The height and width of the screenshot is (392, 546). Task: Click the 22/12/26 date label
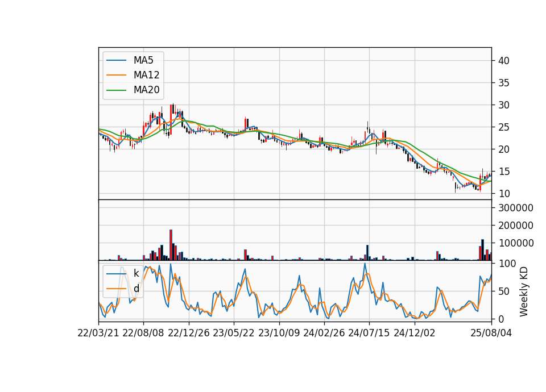(189, 333)
